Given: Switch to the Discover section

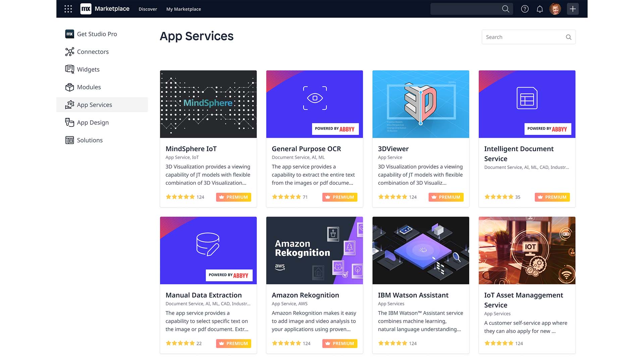Looking at the screenshot, I should (x=148, y=9).
